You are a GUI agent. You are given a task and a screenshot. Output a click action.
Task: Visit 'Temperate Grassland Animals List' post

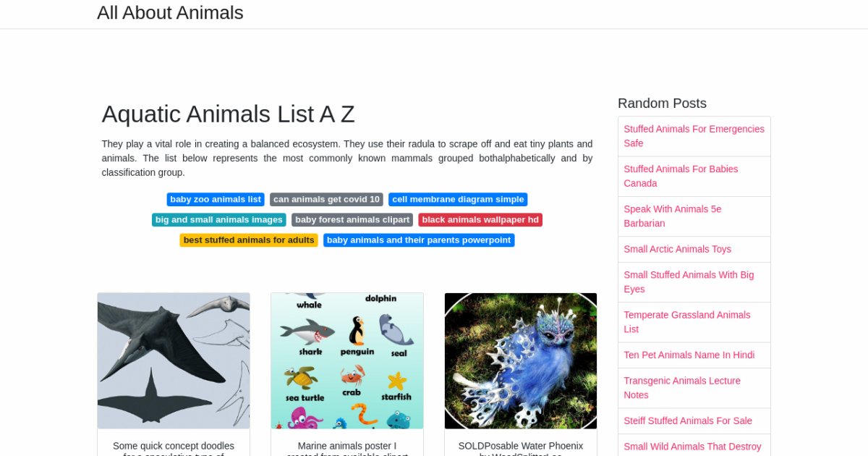pos(687,321)
